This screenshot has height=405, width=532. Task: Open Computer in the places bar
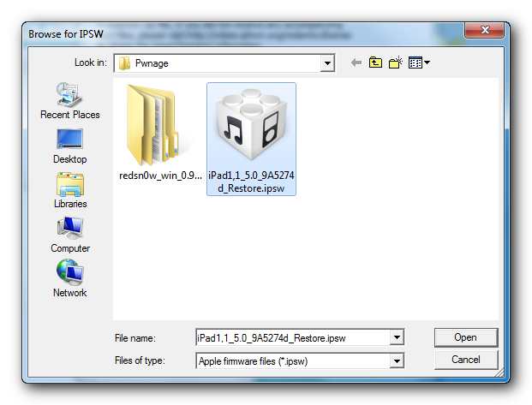(70, 235)
